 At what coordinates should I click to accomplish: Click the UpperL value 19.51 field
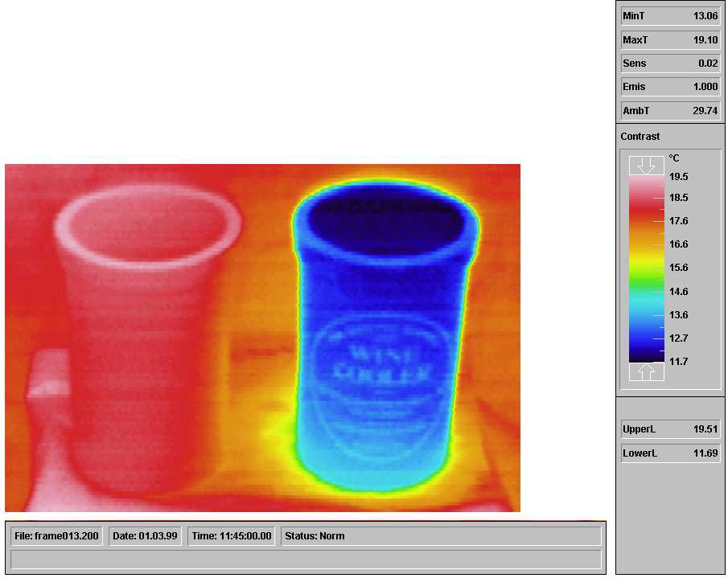(670, 429)
